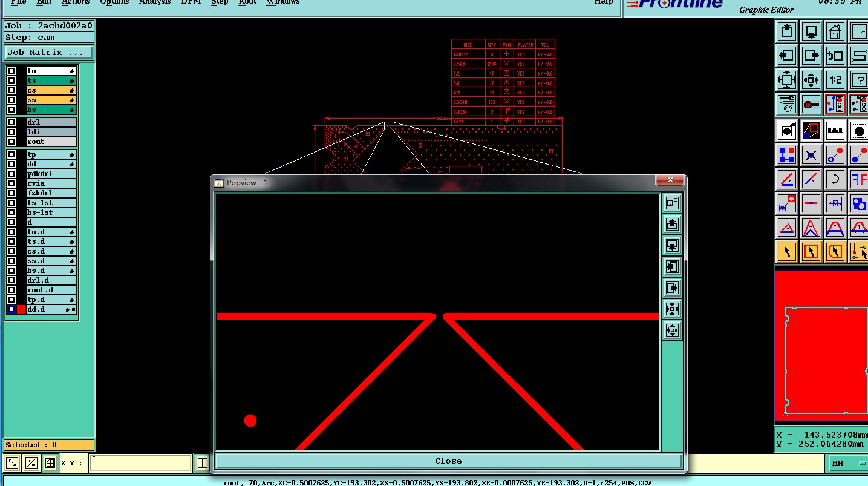Click zoom in icon in Popview sidebar
The height and width of the screenshot is (486, 868).
(672, 309)
